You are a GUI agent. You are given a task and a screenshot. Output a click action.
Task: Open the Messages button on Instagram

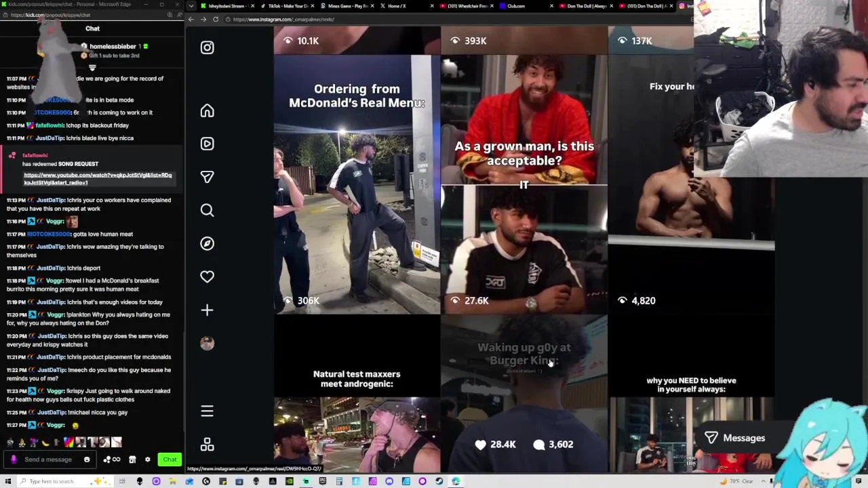coord(736,438)
